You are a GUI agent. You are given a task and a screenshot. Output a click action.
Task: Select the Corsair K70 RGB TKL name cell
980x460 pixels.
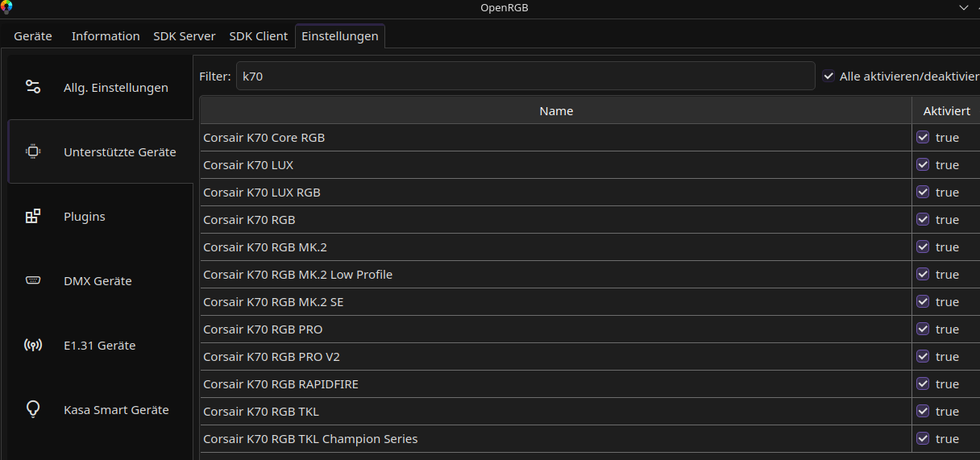[x=556, y=411]
